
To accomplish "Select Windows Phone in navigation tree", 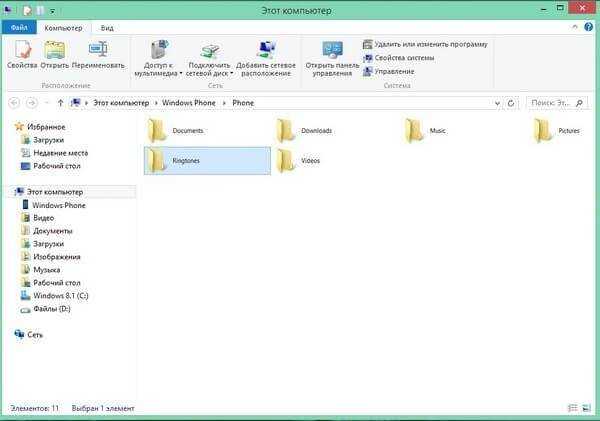I will coord(59,205).
